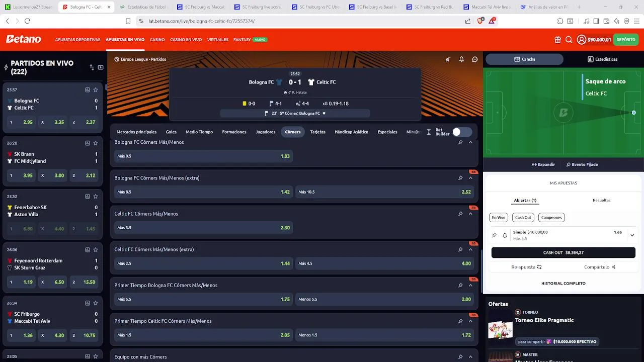This screenshot has width=644, height=362.
Task: Expand the corner event dropdown under scoreboard
Action: click(324, 114)
